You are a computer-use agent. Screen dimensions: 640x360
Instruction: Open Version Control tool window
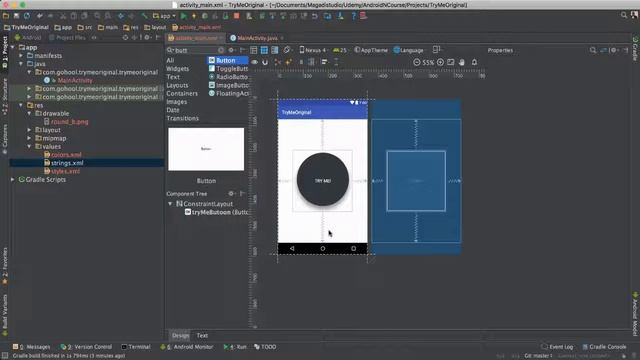click(86, 347)
